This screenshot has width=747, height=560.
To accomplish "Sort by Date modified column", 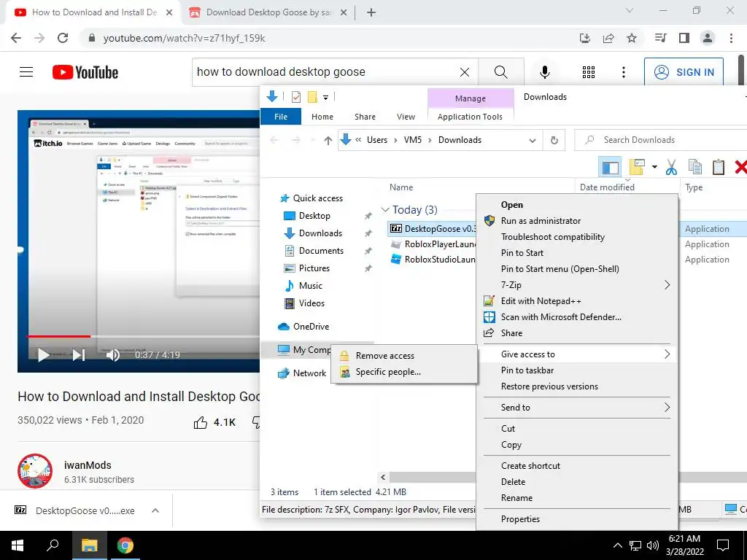I will pos(607,187).
